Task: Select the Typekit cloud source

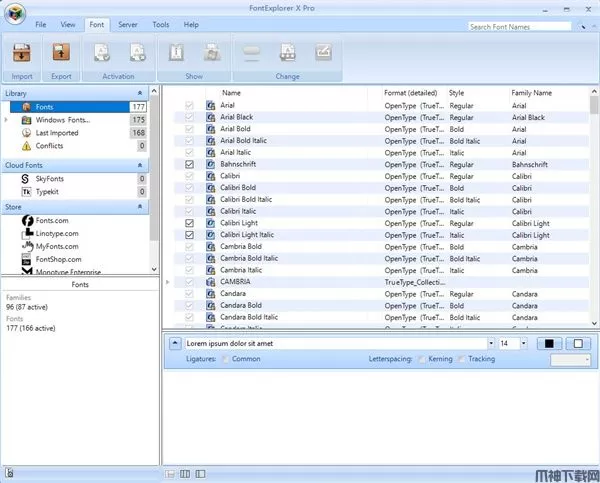Action: [48, 191]
